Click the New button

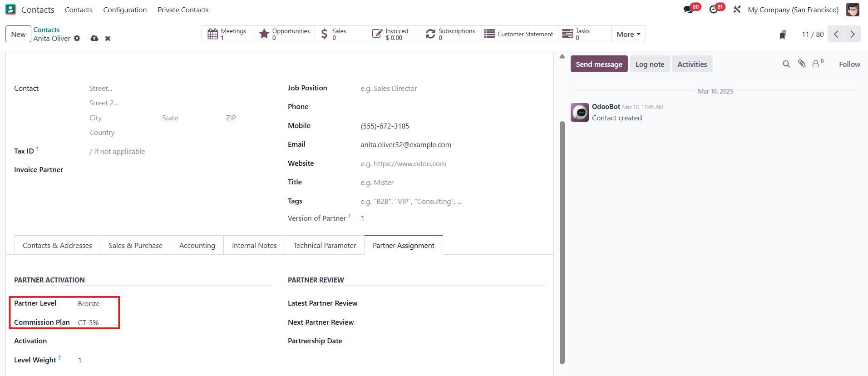pos(19,34)
